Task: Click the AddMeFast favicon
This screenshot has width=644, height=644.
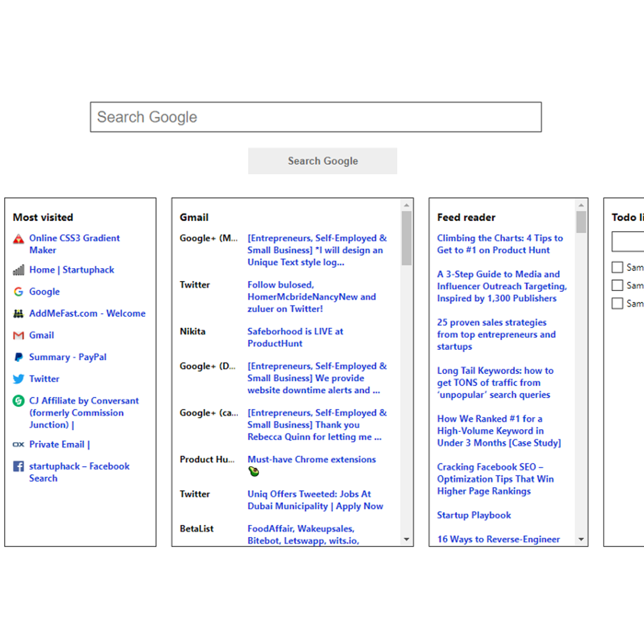Action: click(x=18, y=313)
